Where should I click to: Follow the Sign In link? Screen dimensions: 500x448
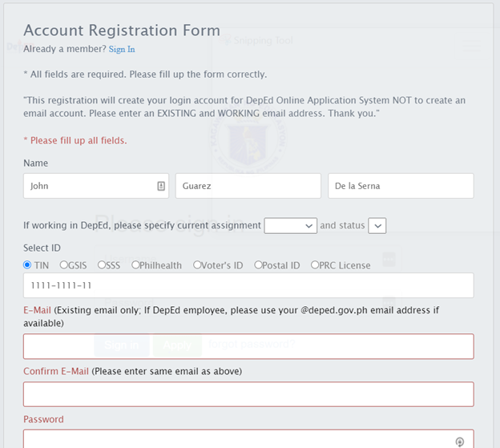tap(122, 49)
